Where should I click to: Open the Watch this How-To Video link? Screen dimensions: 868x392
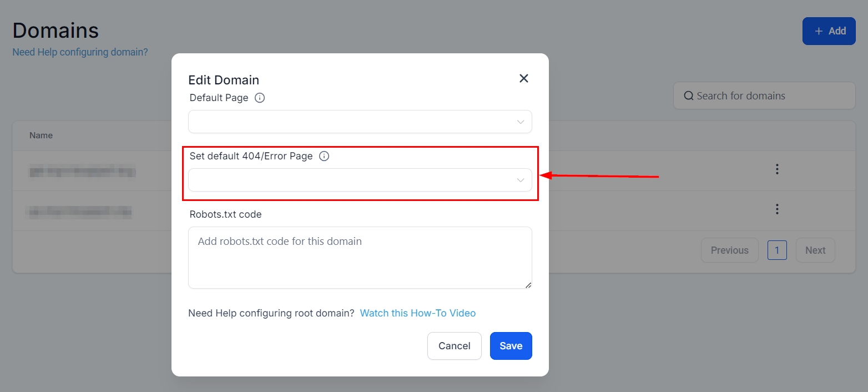point(417,313)
